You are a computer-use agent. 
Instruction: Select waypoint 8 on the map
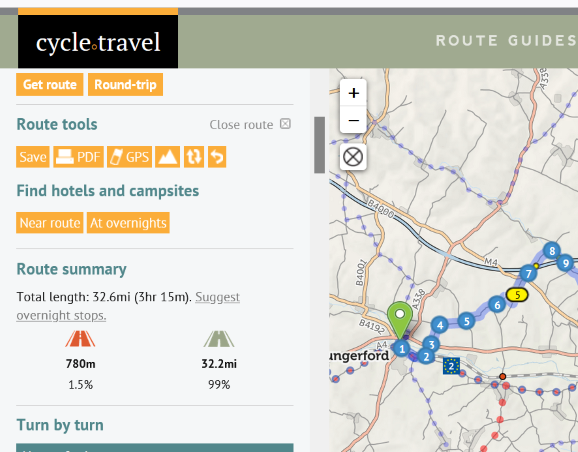(552, 251)
